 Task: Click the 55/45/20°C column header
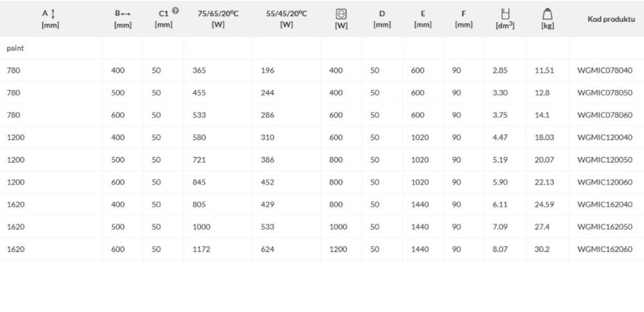[x=287, y=19]
